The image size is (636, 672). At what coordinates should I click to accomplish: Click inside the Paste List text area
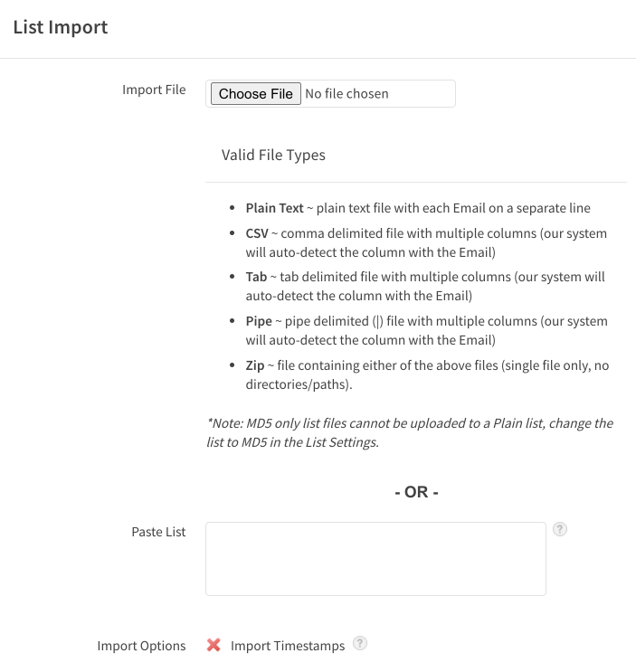[x=375, y=558]
